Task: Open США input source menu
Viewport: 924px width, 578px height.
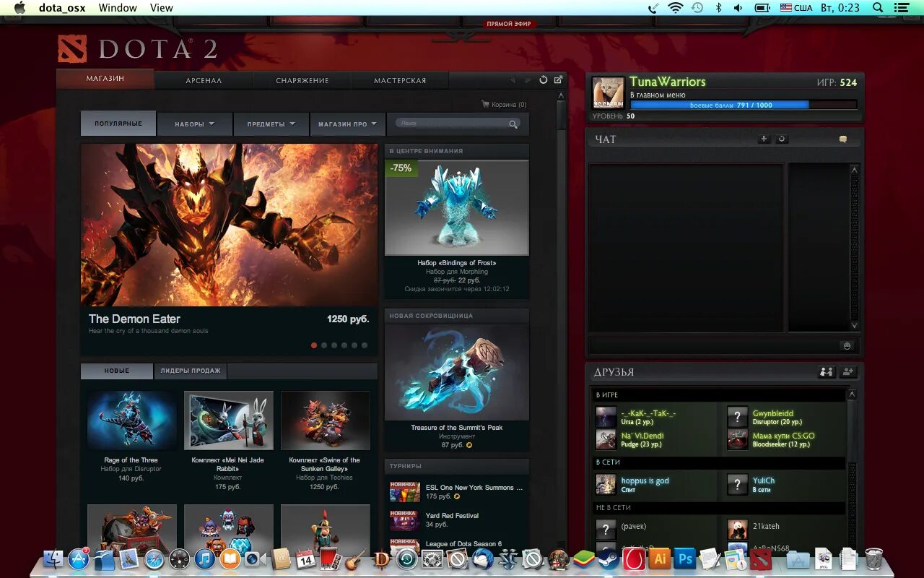Action: [796, 8]
